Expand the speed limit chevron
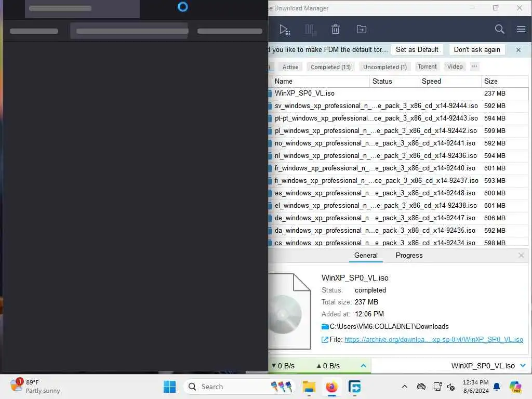This screenshot has height=399, width=532. pyautogui.click(x=363, y=366)
